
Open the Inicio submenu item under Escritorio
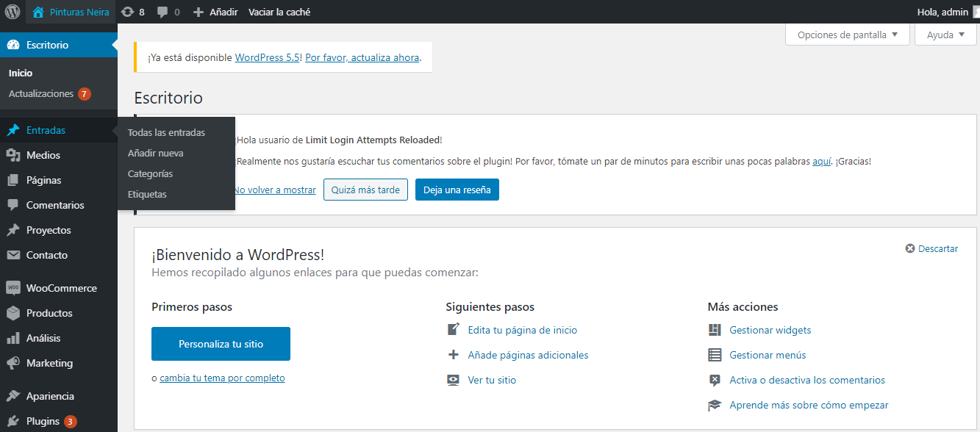[21, 73]
